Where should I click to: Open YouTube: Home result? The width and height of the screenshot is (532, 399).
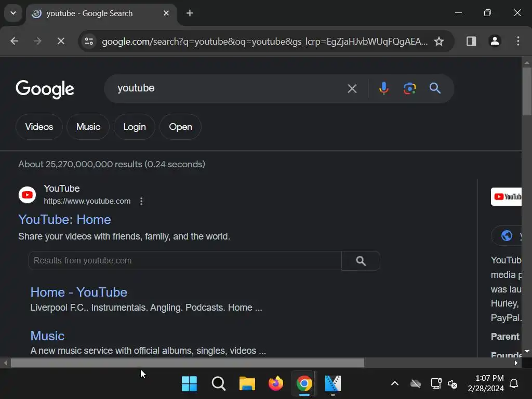[64, 220]
